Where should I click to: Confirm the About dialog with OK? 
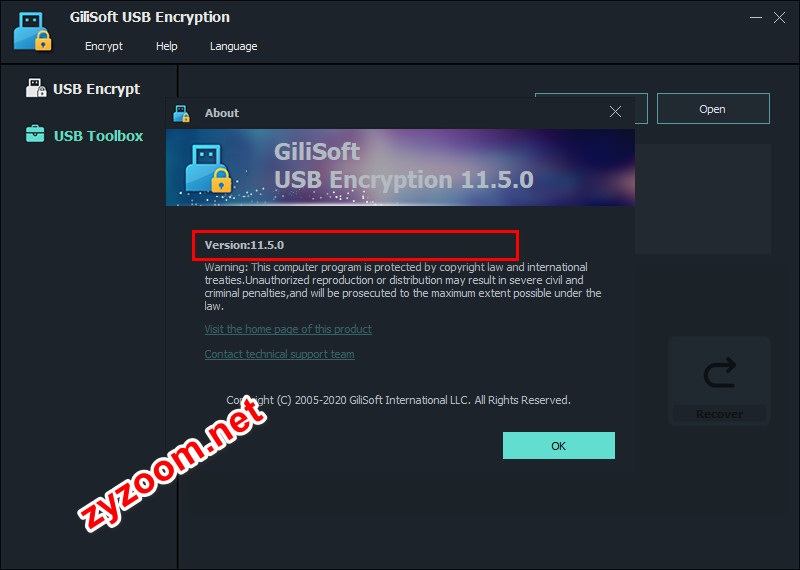[559, 445]
